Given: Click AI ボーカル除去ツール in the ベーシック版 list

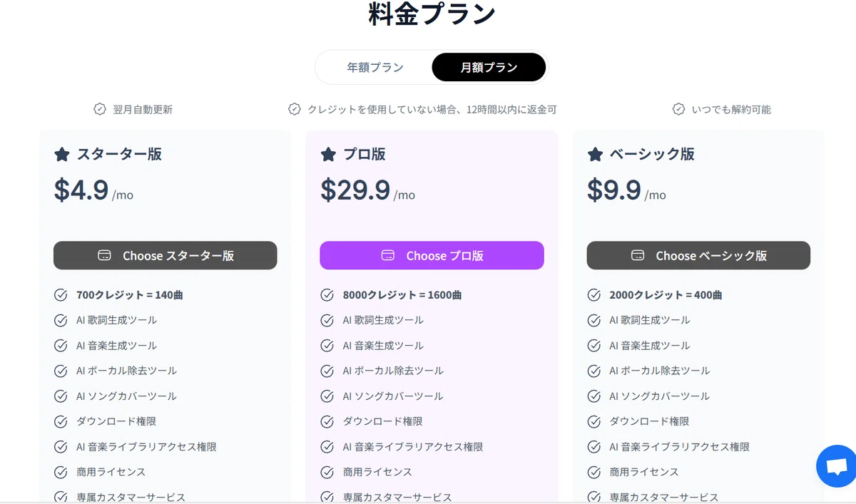Looking at the screenshot, I should 660,371.
